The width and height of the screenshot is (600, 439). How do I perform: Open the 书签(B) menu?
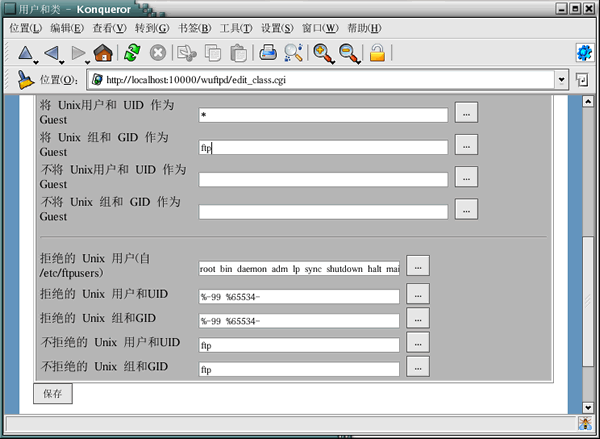pyautogui.click(x=195, y=28)
